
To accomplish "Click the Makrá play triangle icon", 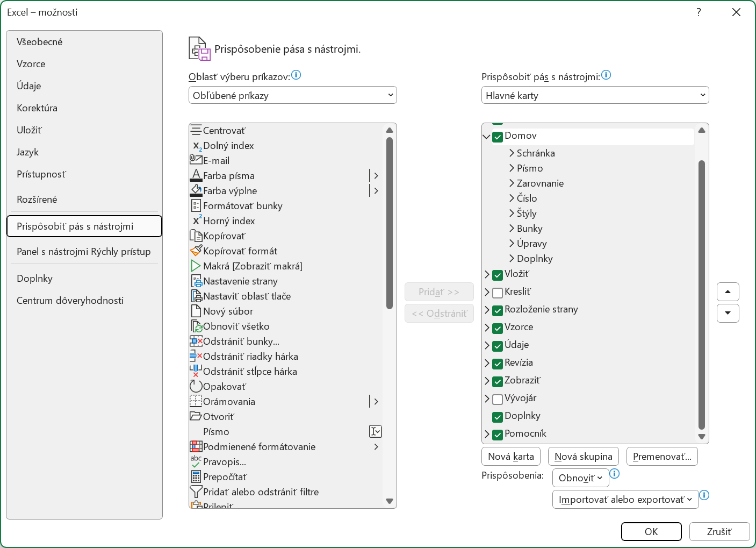I will (196, 266).
